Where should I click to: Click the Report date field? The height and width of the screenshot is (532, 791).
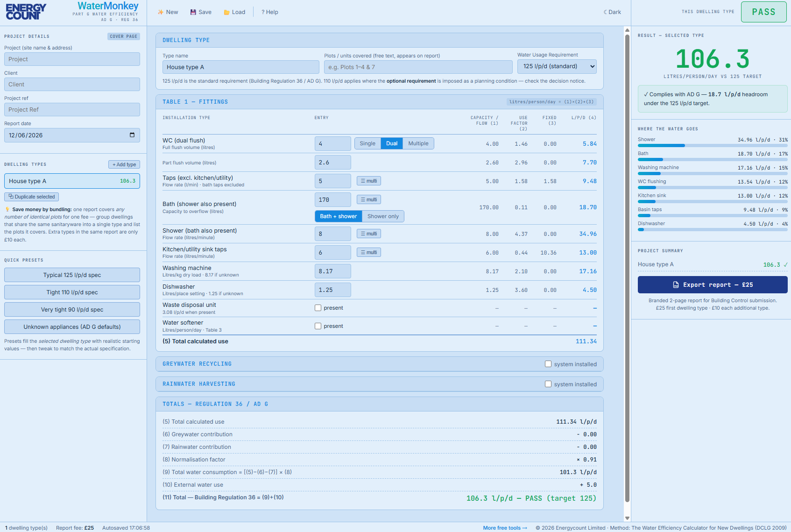pos(72,135)
